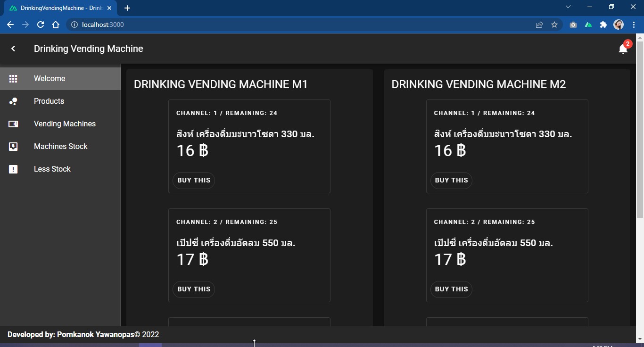Open the Chrome profile avatar

pyautogui.click(x=619, y=25)
